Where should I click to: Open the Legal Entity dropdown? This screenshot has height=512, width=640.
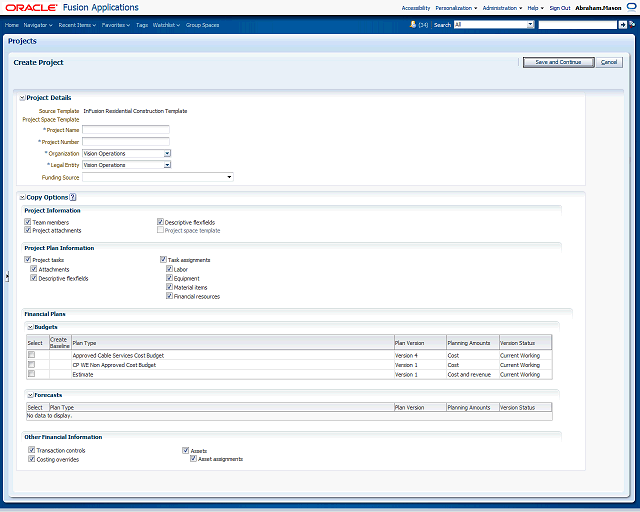coord(167,165)
